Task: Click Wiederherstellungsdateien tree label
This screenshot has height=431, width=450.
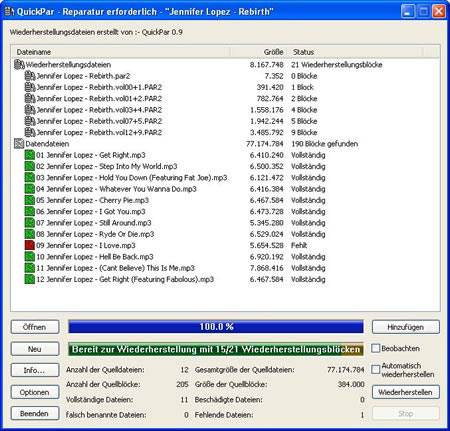Action: tap(68, 65)
